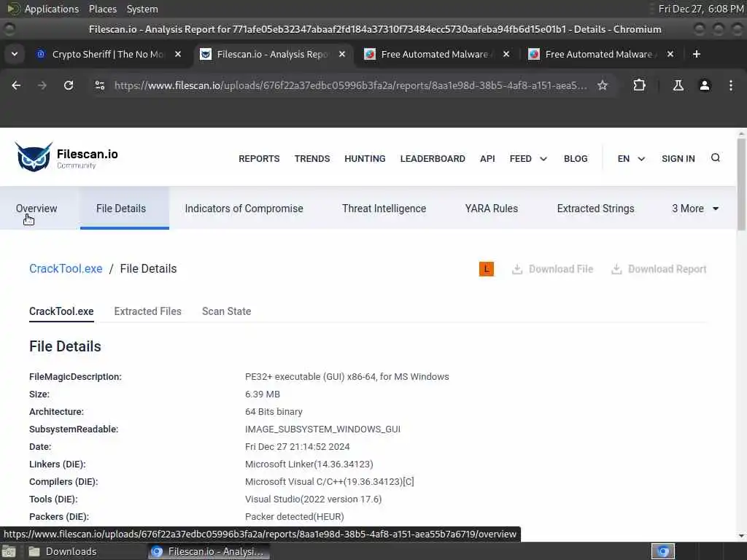Expand the 3 More dropdown
The width and height of the screenshot is (747, 560).
coord(695,208)
